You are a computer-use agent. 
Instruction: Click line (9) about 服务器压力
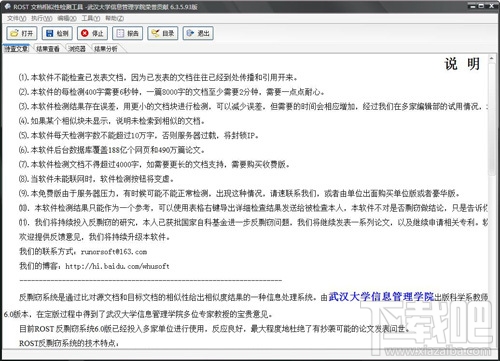tap(239, 193)
